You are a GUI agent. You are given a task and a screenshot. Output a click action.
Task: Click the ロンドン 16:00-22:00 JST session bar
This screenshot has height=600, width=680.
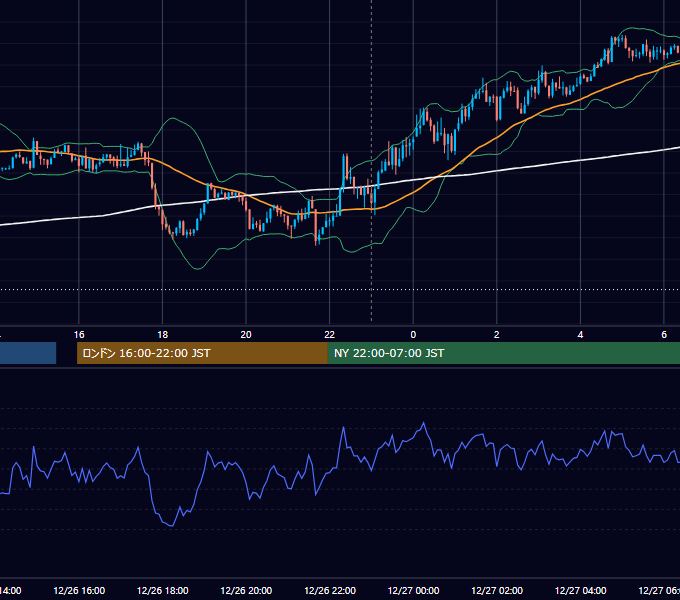202,353
